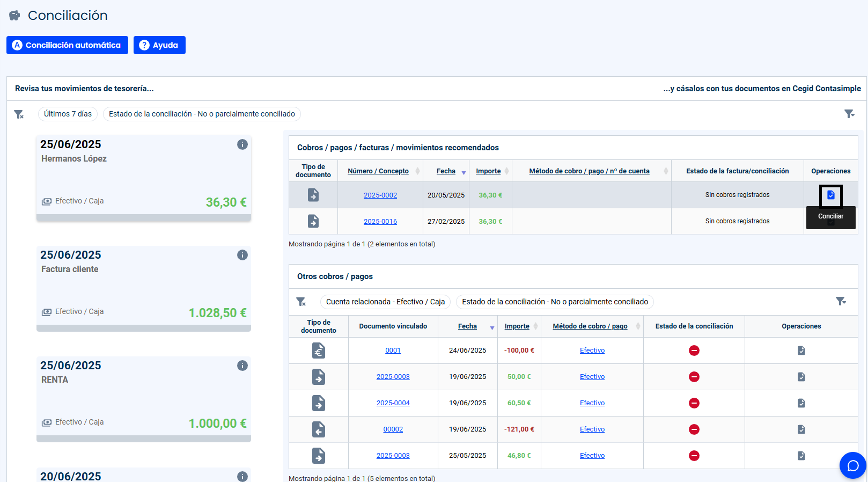Click Cuenta relacionada - Efectivo / Caja chip
The height and width of the screenshot is (482, 868).
pyautogui.click(x=385, y=302)
